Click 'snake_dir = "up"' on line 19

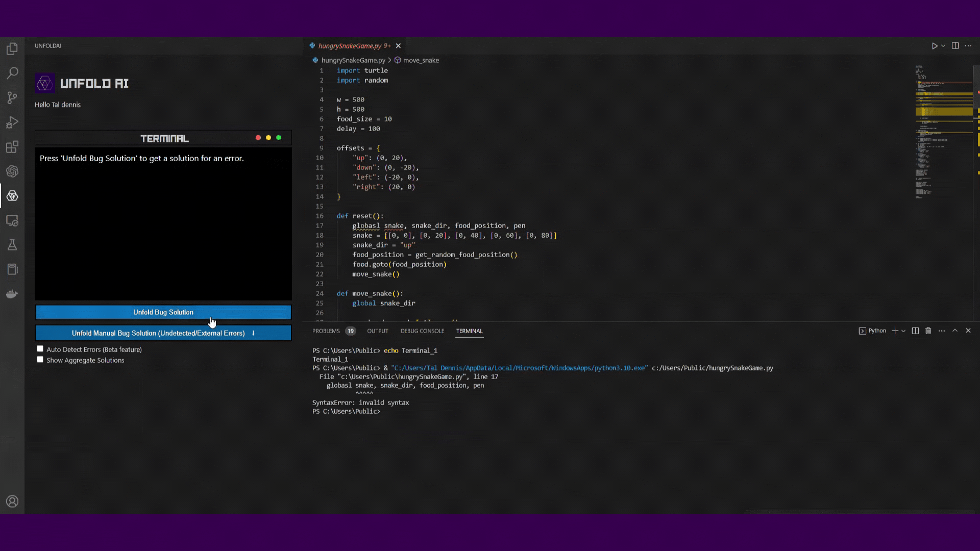coord(384,245)
